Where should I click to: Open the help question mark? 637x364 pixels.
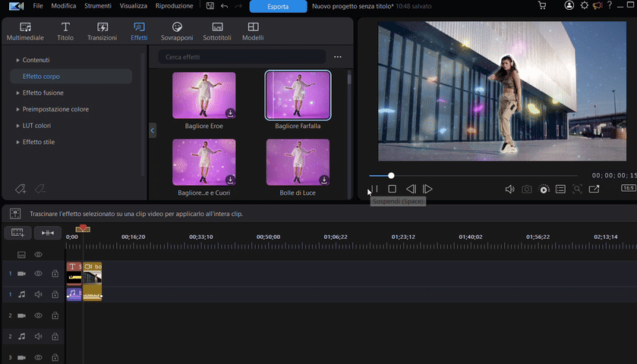click(x=610, y=5)
